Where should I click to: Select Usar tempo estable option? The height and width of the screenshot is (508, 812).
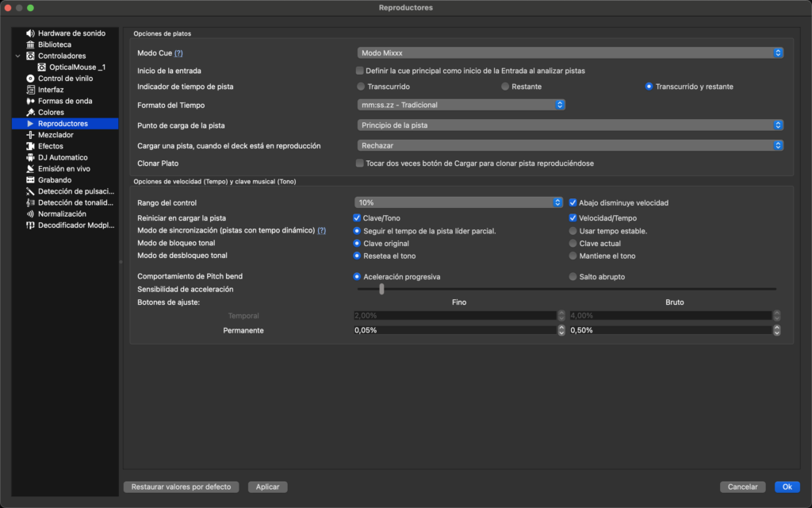(x=573, y=231)
